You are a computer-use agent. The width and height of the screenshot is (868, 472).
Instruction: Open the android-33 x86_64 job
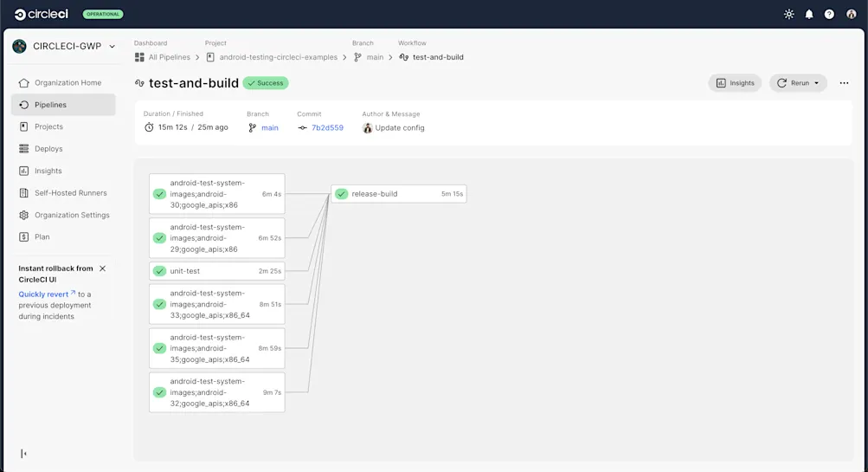217,304
